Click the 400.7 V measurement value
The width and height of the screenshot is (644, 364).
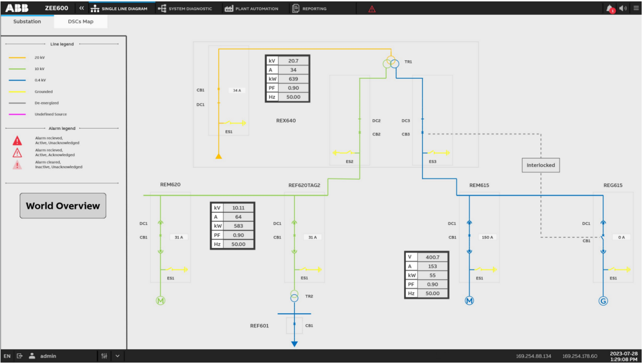click(432, 257)
